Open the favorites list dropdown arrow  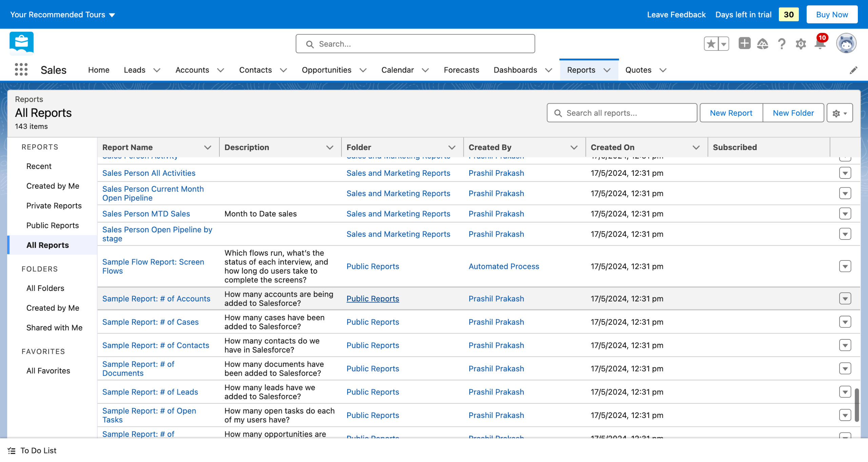[x=724, y=44]
